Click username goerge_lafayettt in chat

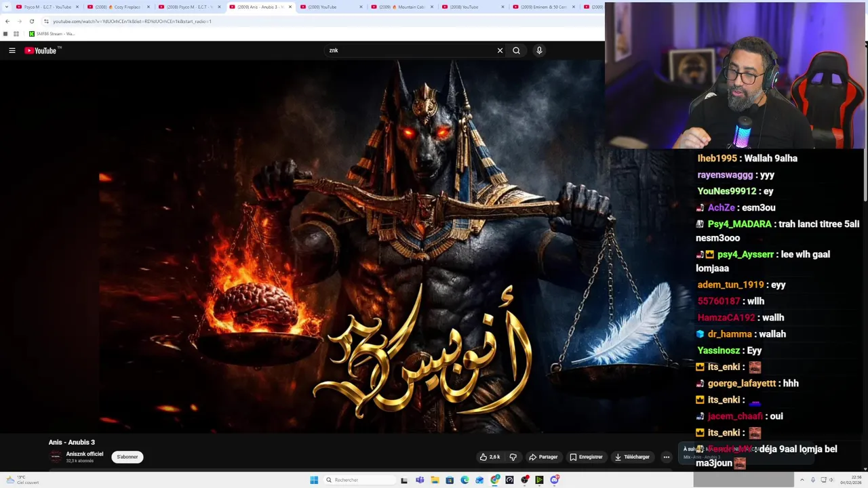click(742, 384)
